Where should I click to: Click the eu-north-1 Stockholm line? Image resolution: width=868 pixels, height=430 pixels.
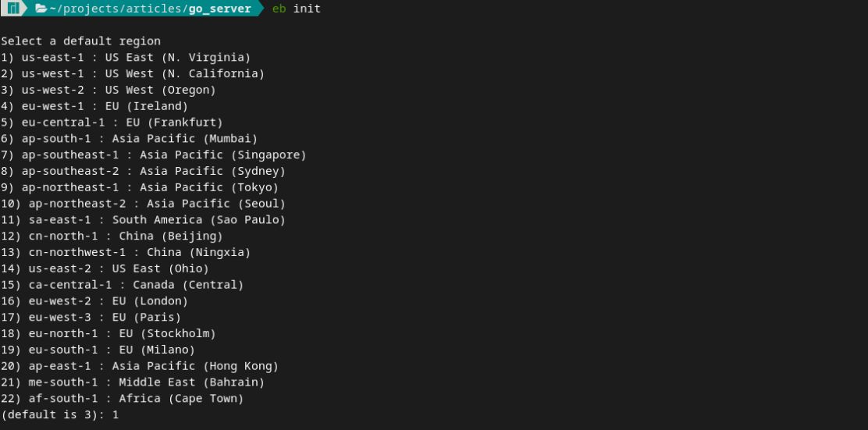pyautogui.click(x=108, y=333)
